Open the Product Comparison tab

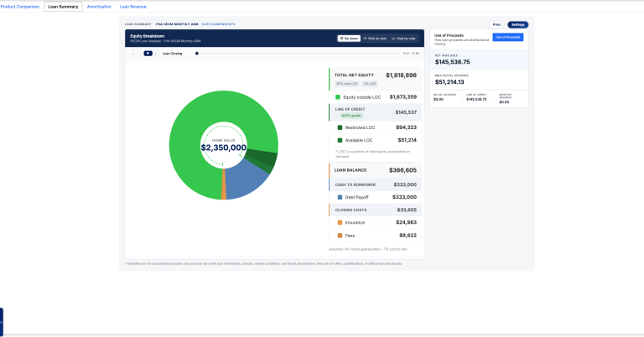20,7
